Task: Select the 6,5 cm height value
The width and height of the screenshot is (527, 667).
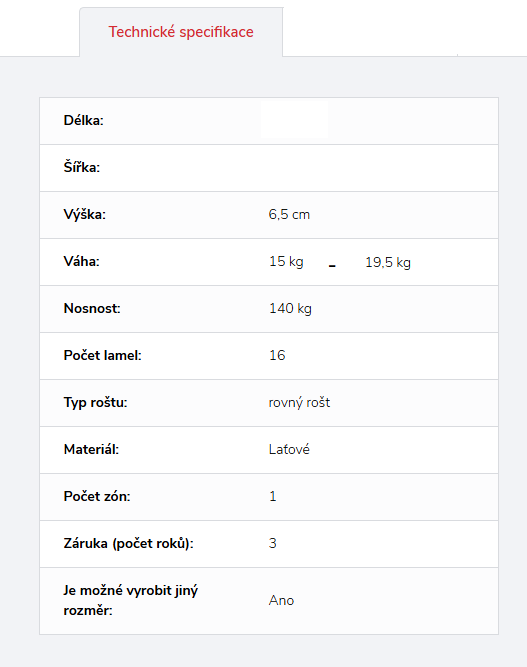Action: click(289, 214)
